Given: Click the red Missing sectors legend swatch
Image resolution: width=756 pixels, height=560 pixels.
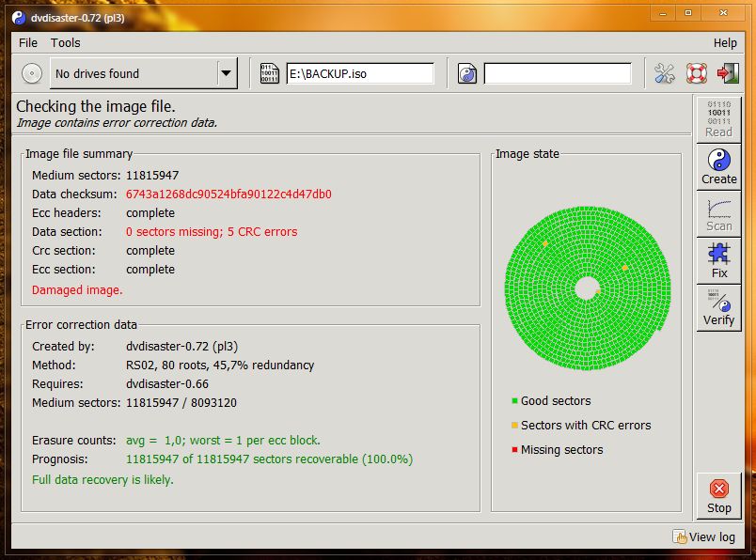Looking at the screenshot, I should [514, 450].
